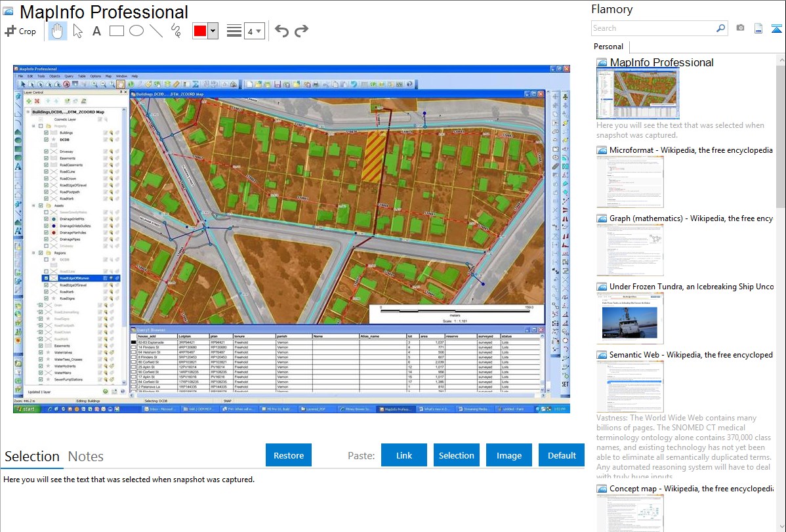Click the Paste Image button
Image resolution: width=786 pixels, height=532 pixels.
pyautogui.click(x=508, y=455)
